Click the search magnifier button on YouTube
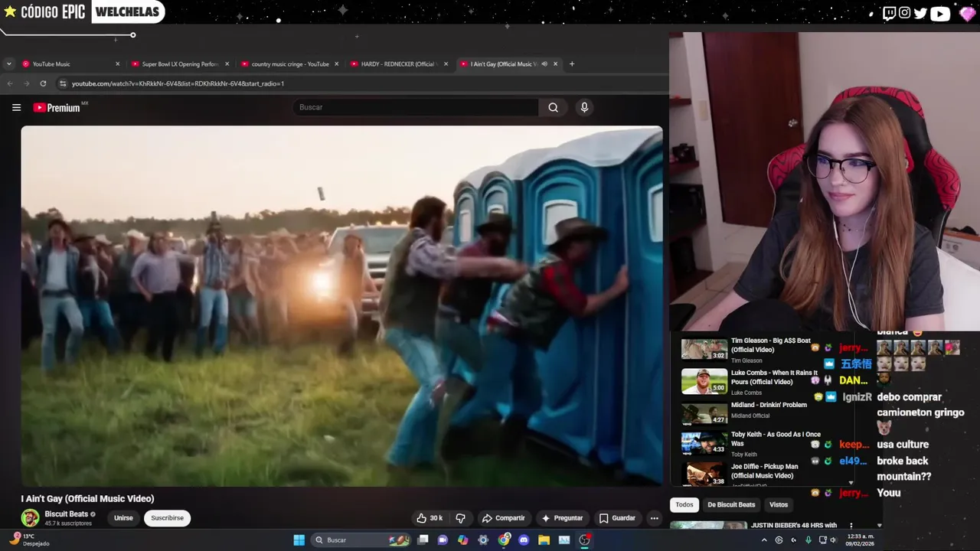 [553, 107]
